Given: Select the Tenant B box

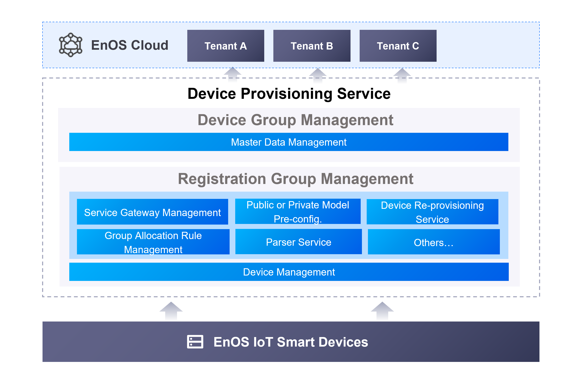Looking at the screenshot, I should (312, 46).
